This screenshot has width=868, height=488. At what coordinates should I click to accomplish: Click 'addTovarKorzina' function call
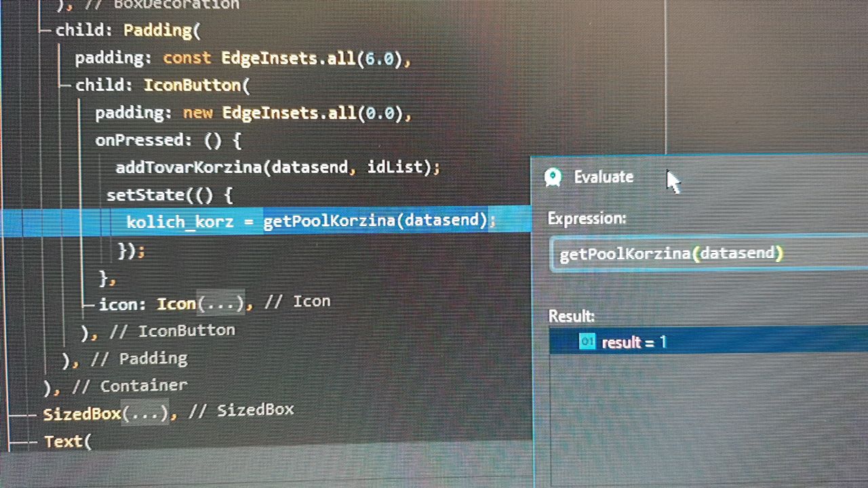point(189,167)
